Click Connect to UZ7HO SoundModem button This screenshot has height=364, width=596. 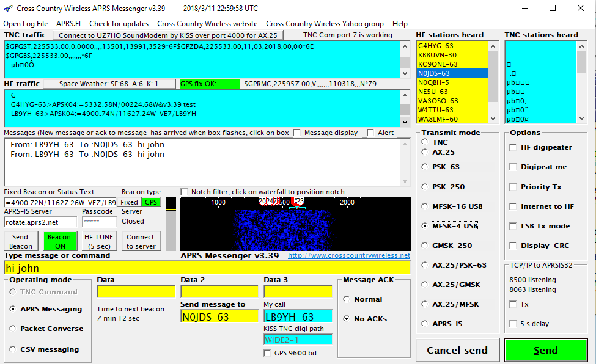coord(168,35)
